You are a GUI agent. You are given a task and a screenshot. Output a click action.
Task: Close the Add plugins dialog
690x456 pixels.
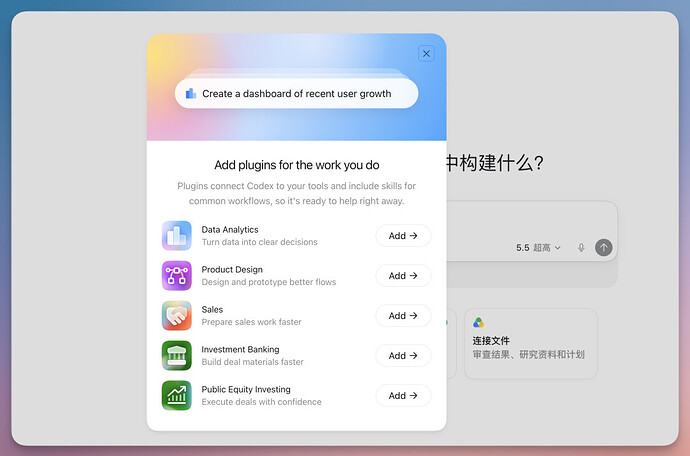pos(426,54)
